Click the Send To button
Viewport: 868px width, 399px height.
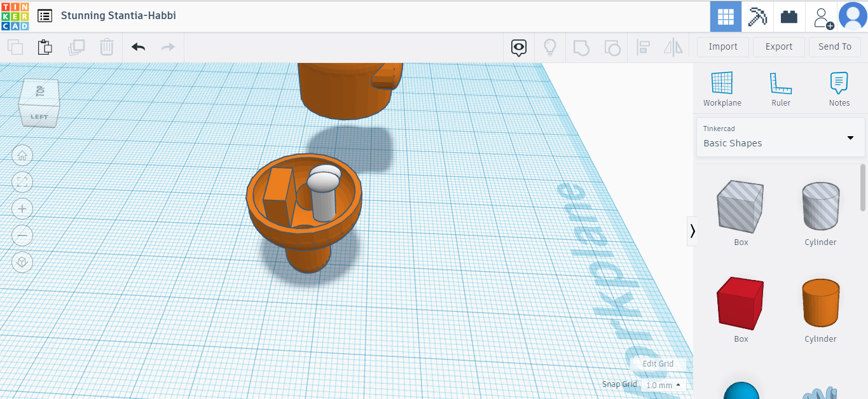(x=835, y=47)
